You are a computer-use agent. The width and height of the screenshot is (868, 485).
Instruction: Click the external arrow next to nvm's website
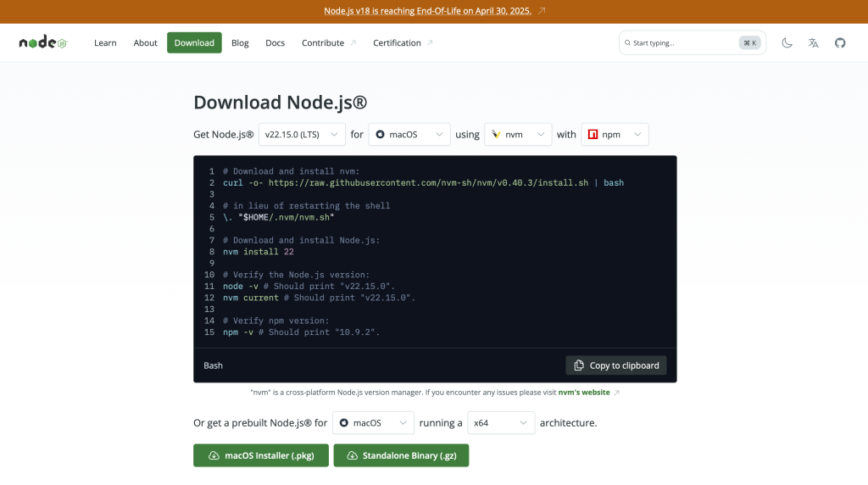coord(616,393)
